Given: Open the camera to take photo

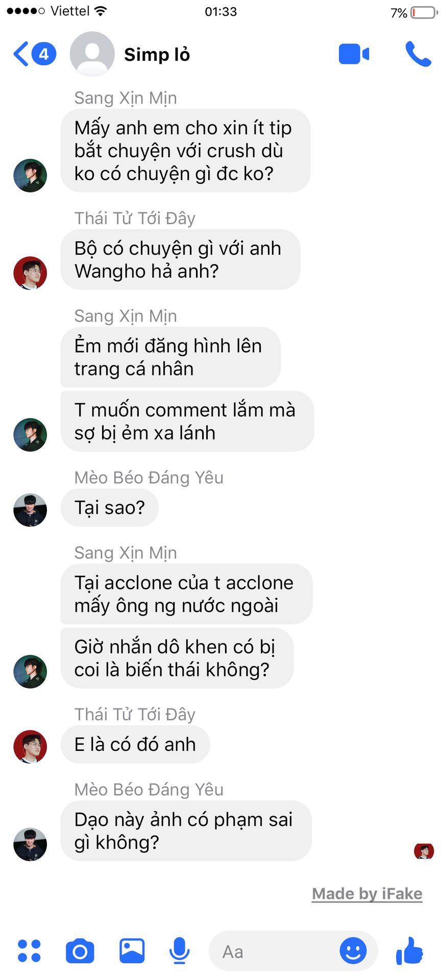Looking at the screenshot, I should pos(80,951).
